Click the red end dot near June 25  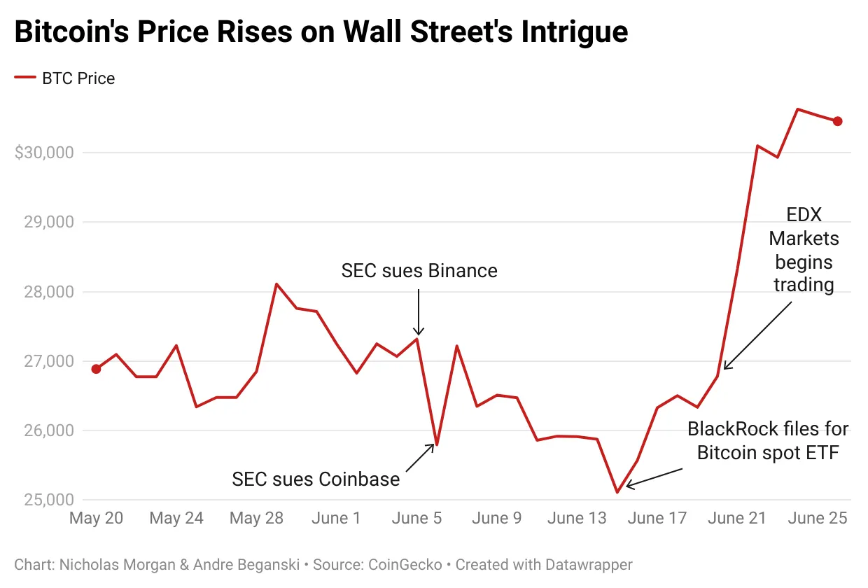coord(837,121)
